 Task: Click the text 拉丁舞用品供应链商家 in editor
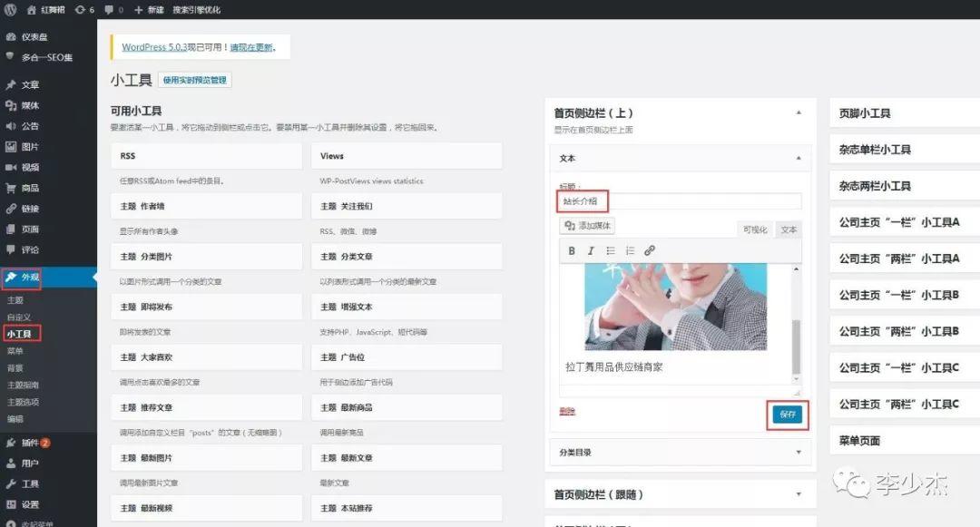coord(613,367)
